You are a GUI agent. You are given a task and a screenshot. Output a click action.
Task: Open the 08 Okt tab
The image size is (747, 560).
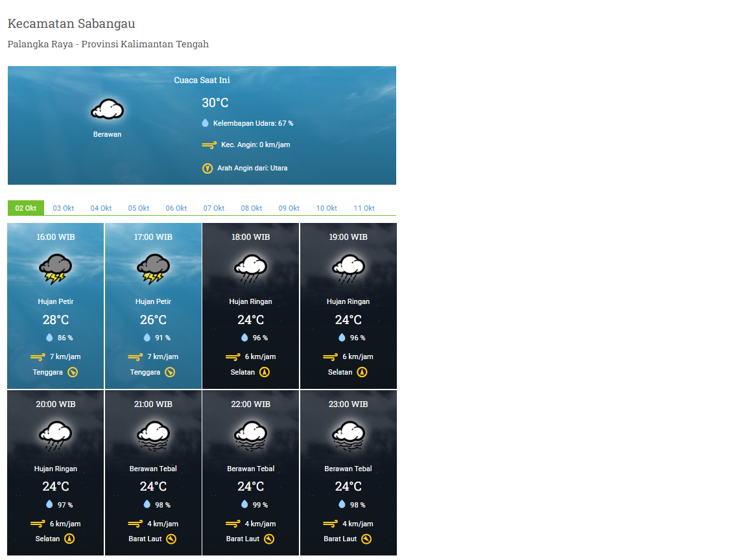pos(252,208)
